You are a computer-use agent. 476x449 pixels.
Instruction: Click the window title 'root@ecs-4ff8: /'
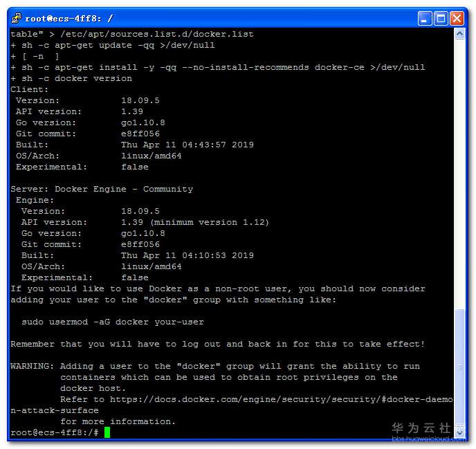[x=69, y=19]
